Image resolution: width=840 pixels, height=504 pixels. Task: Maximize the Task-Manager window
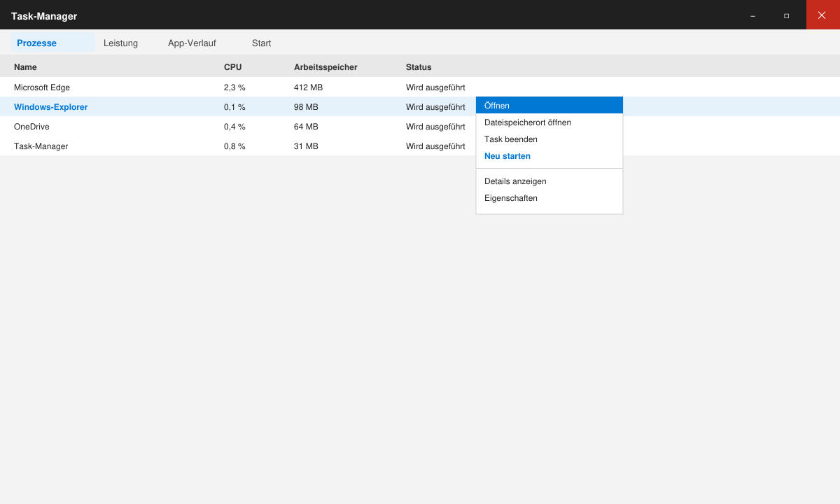(787, 15)
